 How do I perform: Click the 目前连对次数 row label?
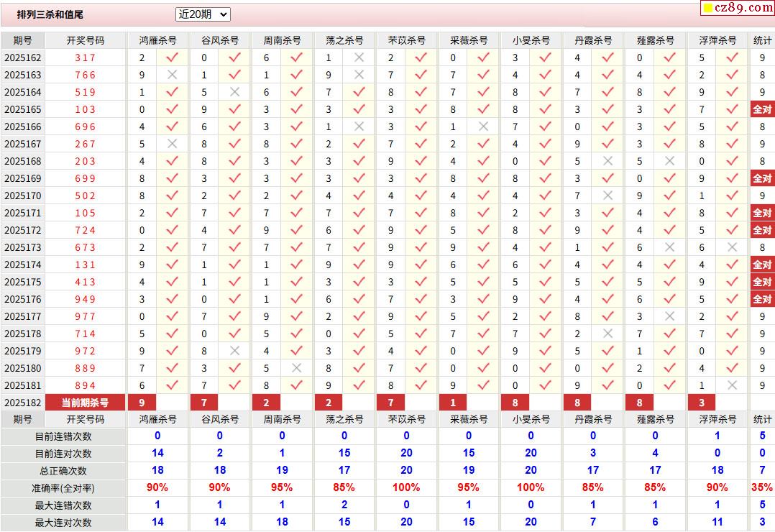click(x=63, y=454)
